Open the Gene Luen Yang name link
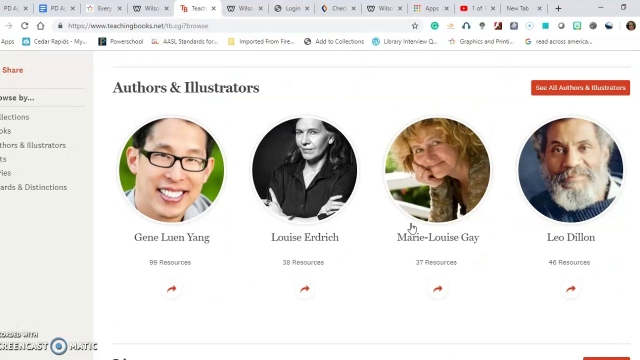640x360 pixels. (x=172, y=238)
